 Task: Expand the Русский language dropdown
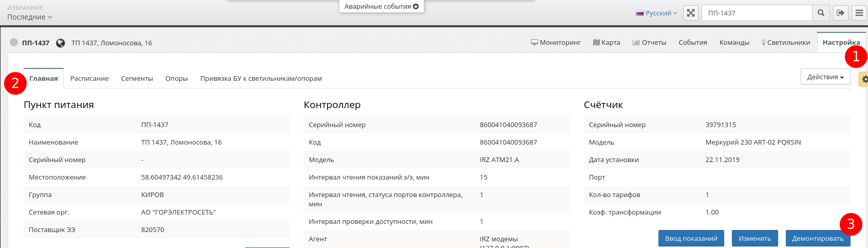click(656, 13)
